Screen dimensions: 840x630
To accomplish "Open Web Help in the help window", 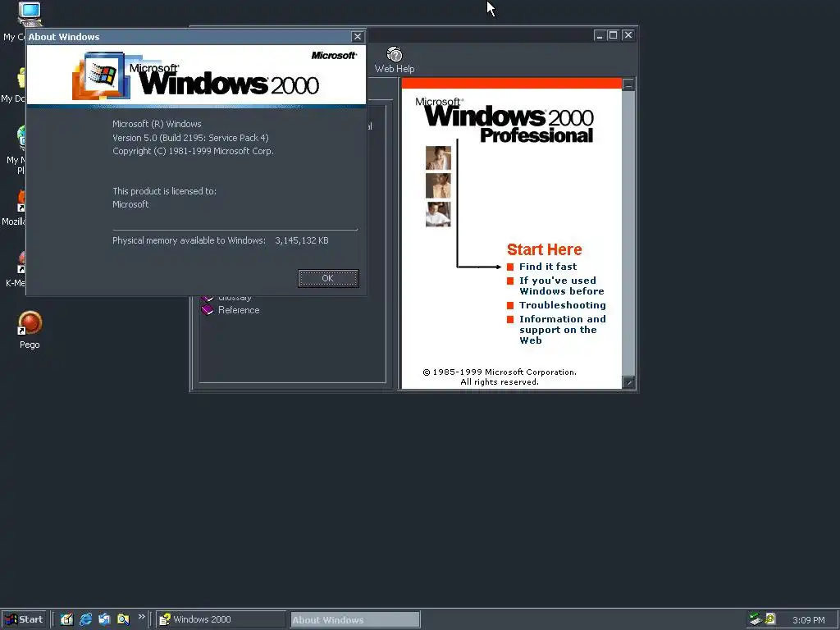I will coord(395,60).
